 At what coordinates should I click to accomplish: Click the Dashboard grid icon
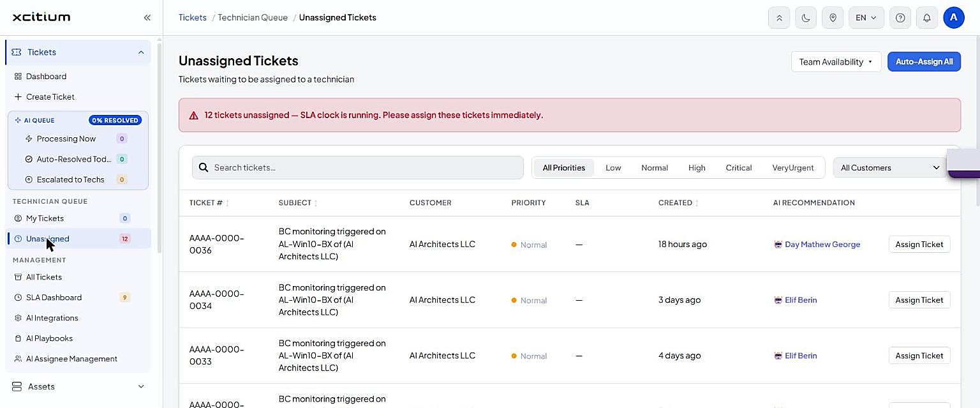(x=18, y=76)
